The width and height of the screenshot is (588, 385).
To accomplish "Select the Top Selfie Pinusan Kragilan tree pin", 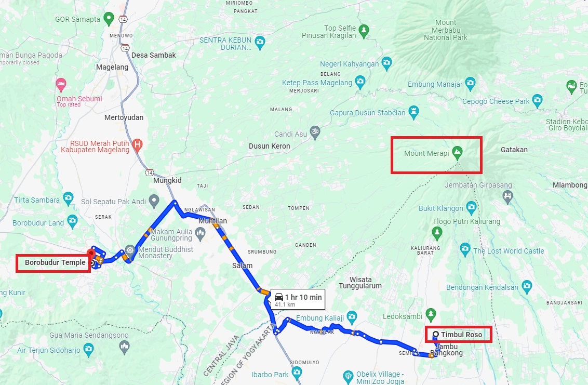I will pos(364,31).
